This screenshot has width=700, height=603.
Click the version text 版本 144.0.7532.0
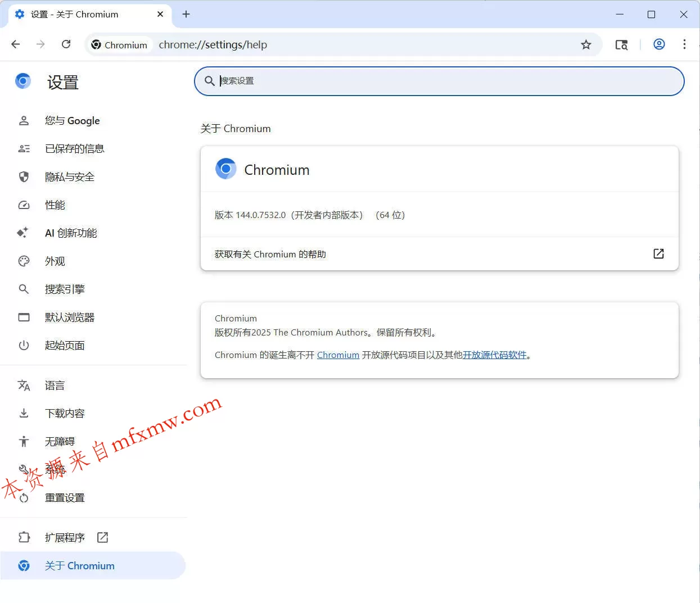[x=250, y=215]
